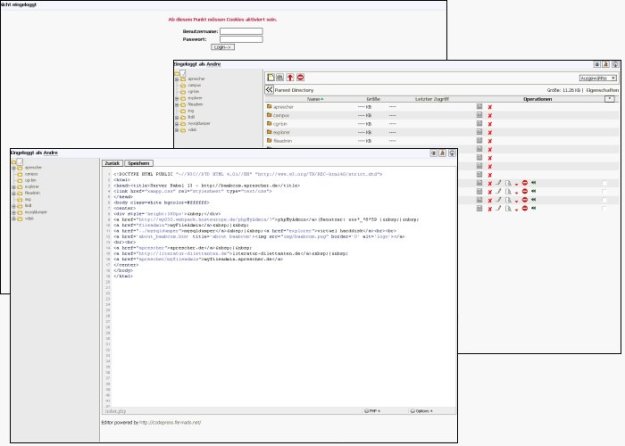
Task: Open the fileadmin folder in the file list
Action: pyautogui.click(x=283, y=141)
